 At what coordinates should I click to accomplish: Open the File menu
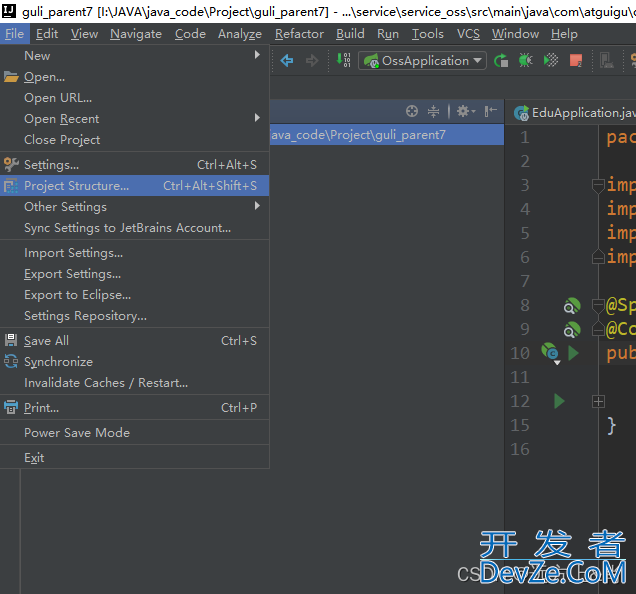point(15,34)
